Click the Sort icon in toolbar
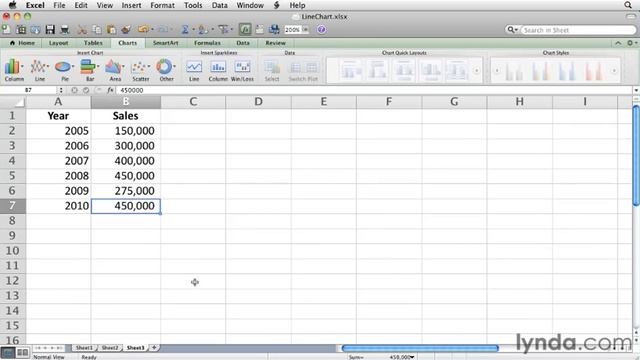Image resolution: width=640 pixels, height=360 pixels. tap(202, 29)
